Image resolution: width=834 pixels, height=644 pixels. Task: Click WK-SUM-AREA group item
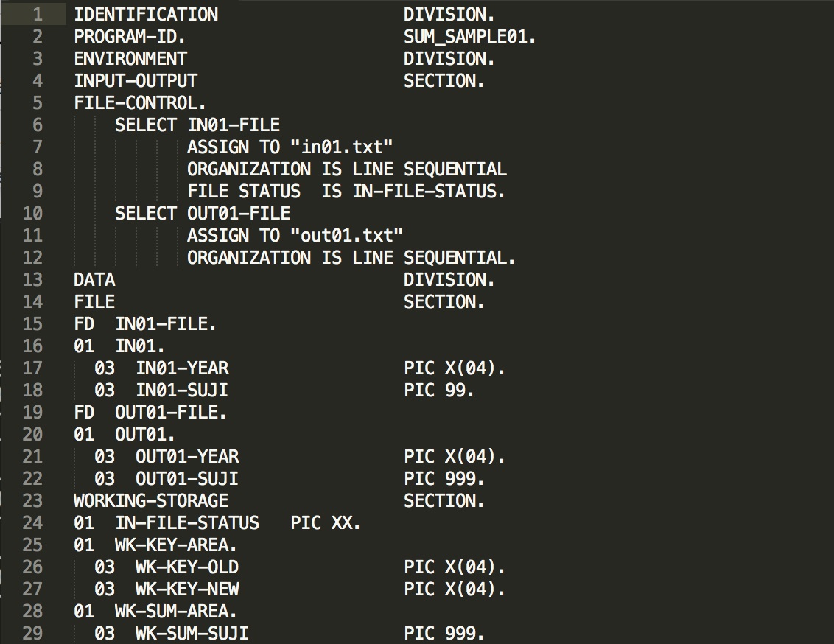click(x=176, y=611)
